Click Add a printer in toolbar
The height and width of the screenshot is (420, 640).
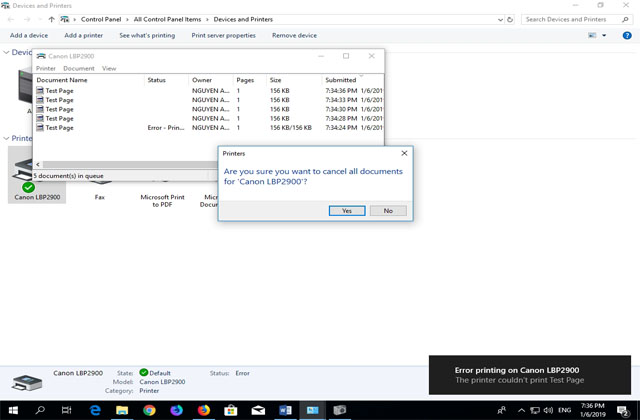pyautogui.click(x=84, y=36)
